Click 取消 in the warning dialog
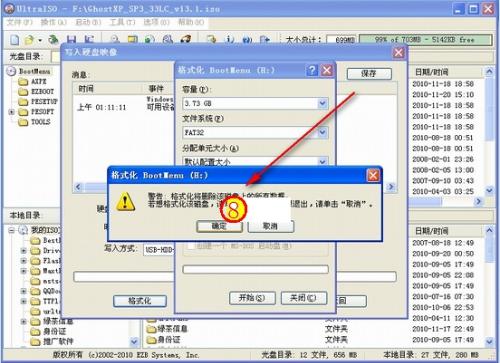 (270, 226)
